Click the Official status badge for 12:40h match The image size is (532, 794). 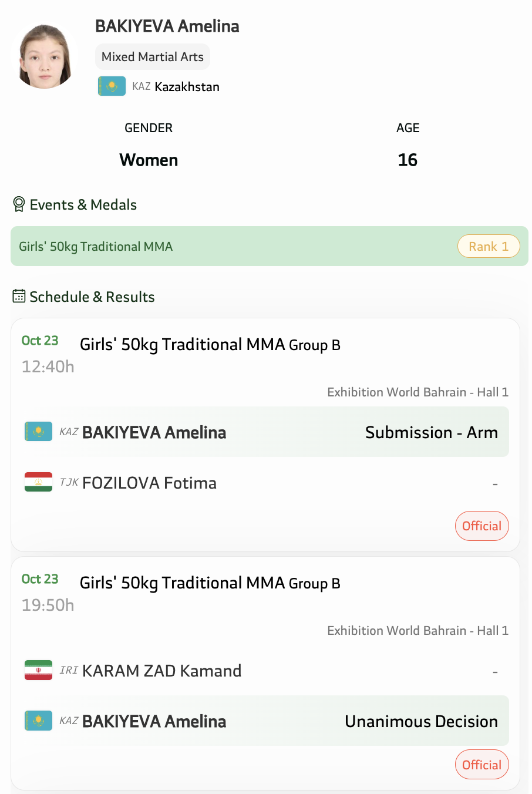pos(482,526)
